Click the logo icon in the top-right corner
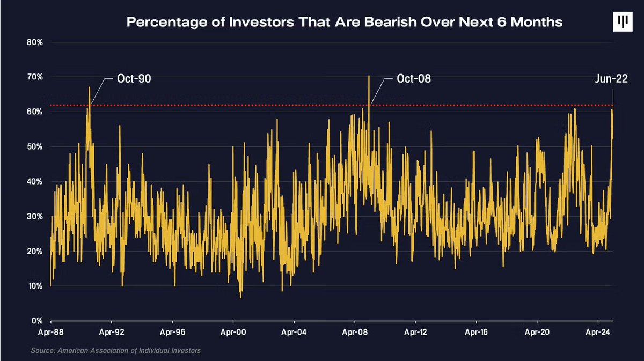 click(622, 23)
